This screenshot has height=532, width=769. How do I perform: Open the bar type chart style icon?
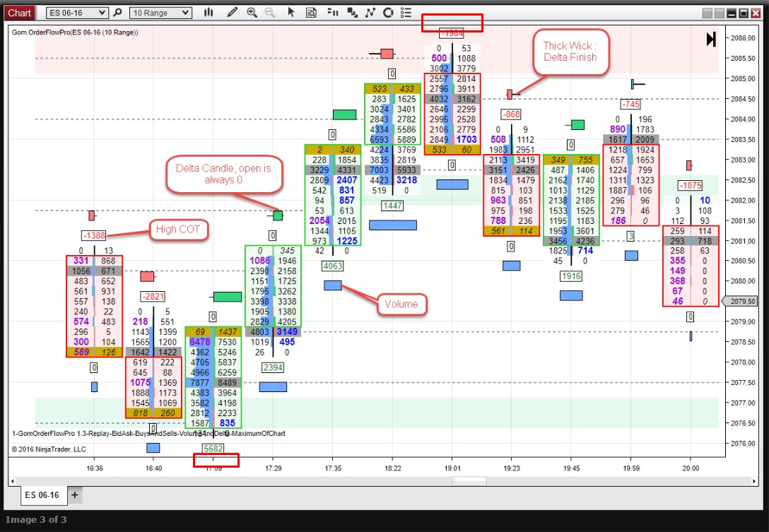[x=209, y=13]
